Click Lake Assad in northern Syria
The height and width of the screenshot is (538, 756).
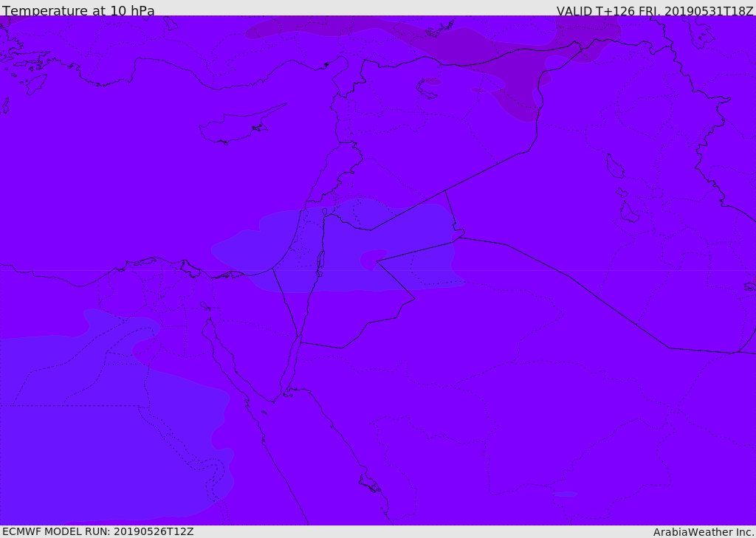tap(427, 89)
